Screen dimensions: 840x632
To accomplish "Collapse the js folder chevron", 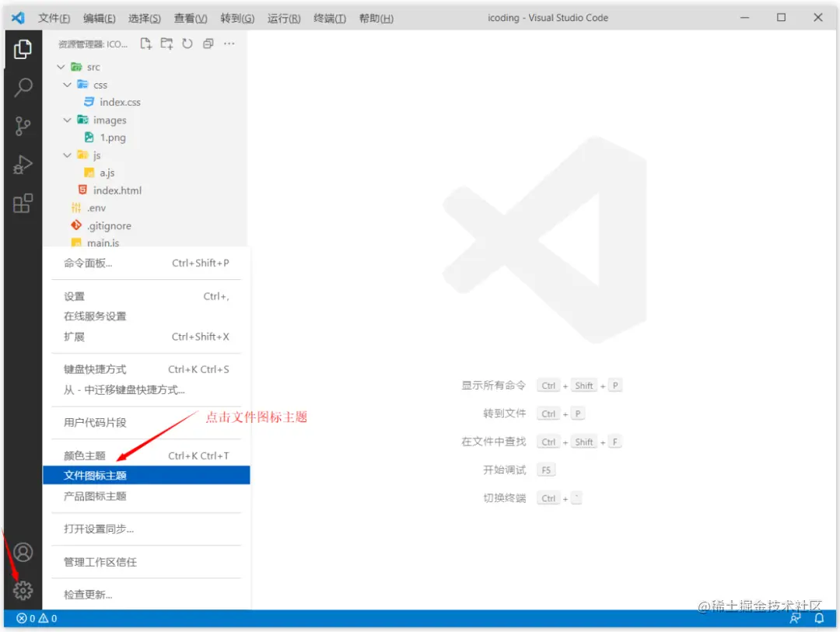I will (x=67, y=155).
